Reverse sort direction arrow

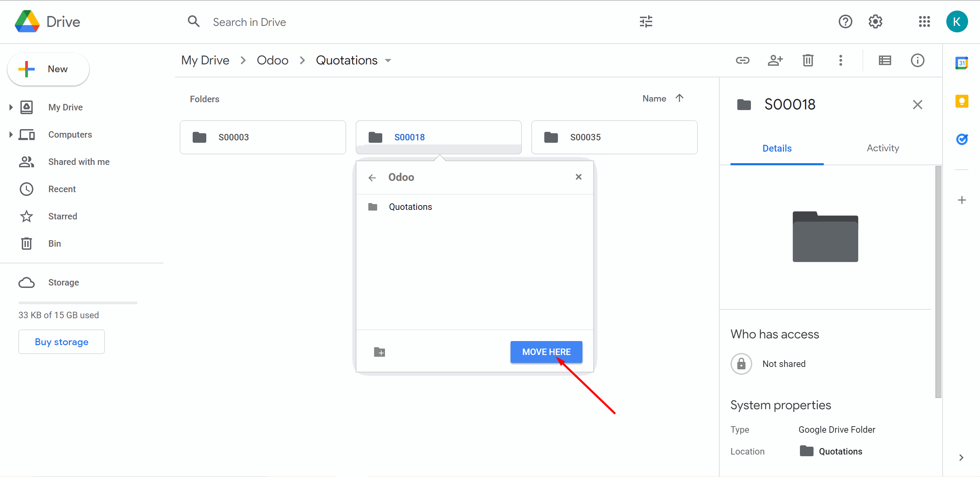pos(679,98)
